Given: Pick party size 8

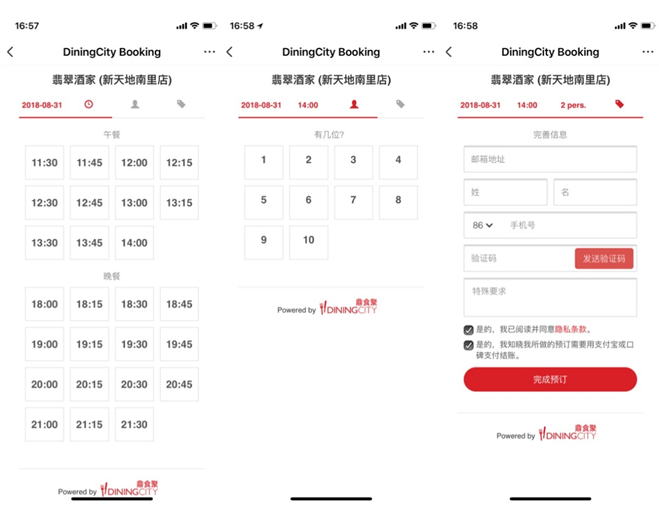Looking at the screenshot, I should click(x=398, y=203).
